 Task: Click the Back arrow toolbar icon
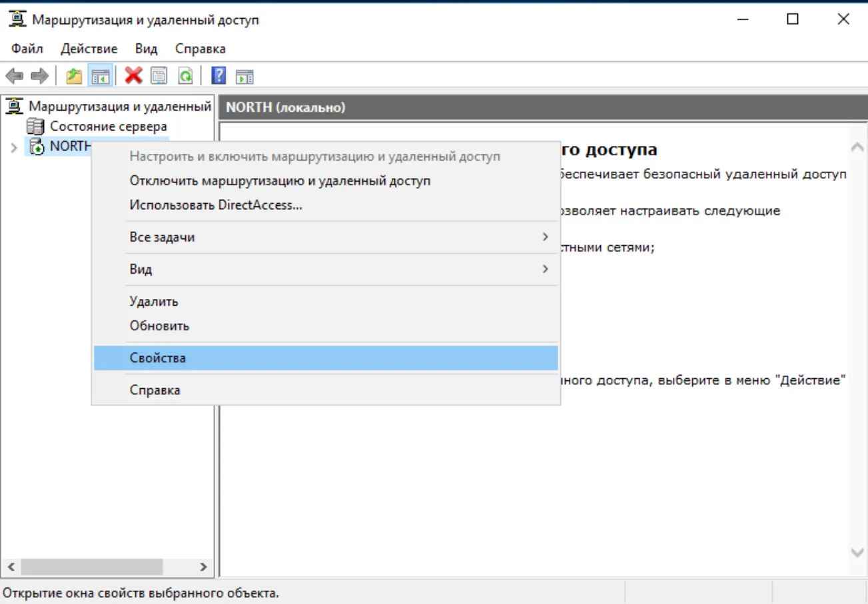tap(14, 76)
